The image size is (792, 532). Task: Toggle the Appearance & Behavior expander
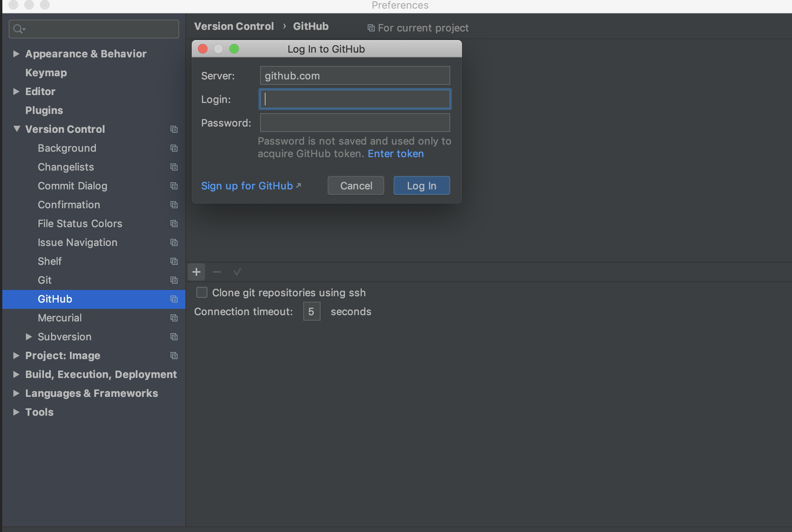click(x=15, y=53)
